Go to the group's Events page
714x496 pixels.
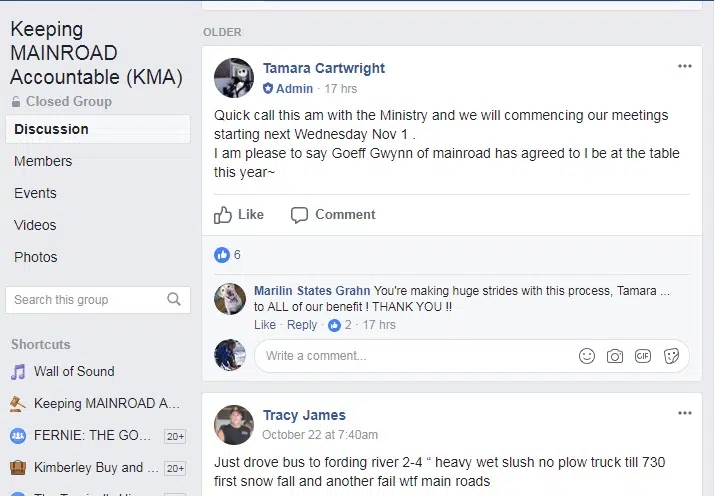[x=35, y=193]
